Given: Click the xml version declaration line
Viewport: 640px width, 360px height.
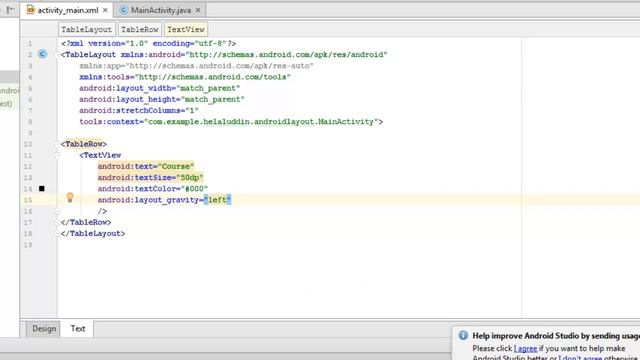Looking at the screenshot, I should click(x=149, y=43).
